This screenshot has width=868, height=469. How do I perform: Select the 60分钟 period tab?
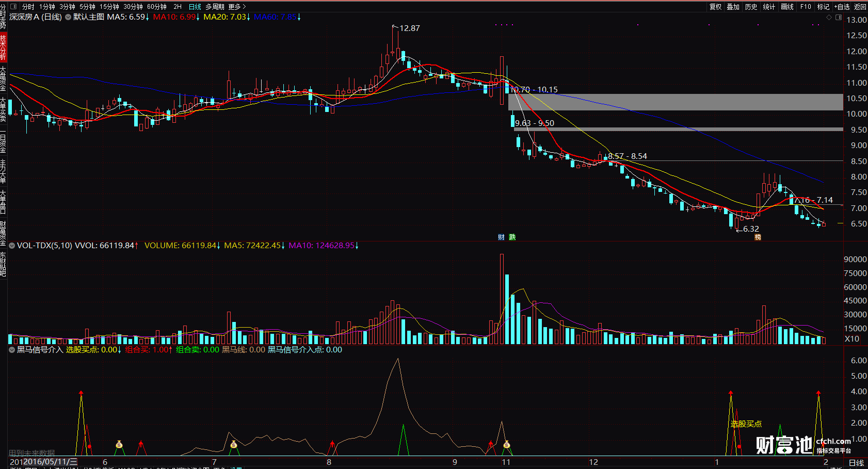(x=157, y=7)
